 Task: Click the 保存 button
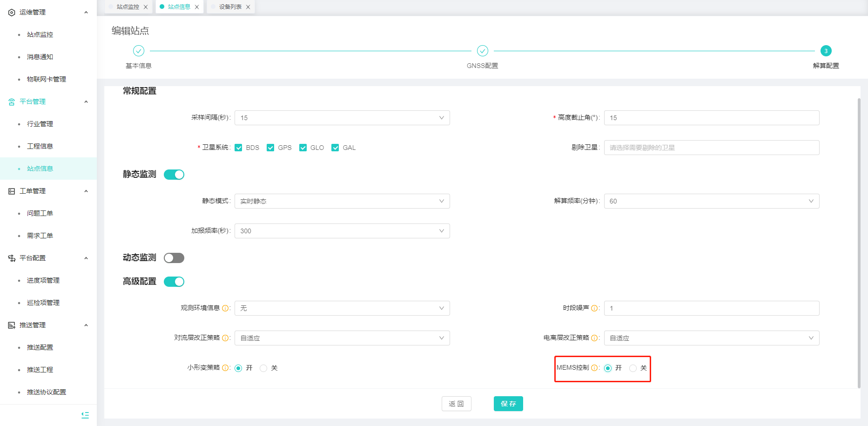click(x=508, y=404)
